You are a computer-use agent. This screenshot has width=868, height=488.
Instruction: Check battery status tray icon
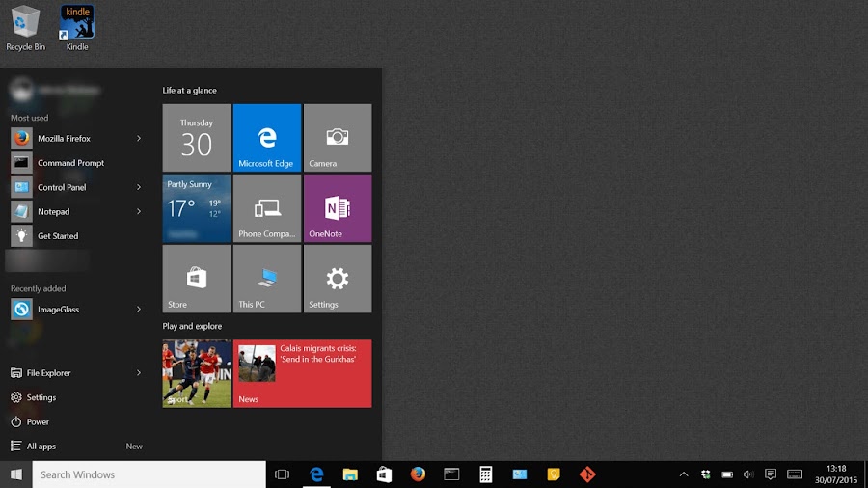tap(727, 474)
